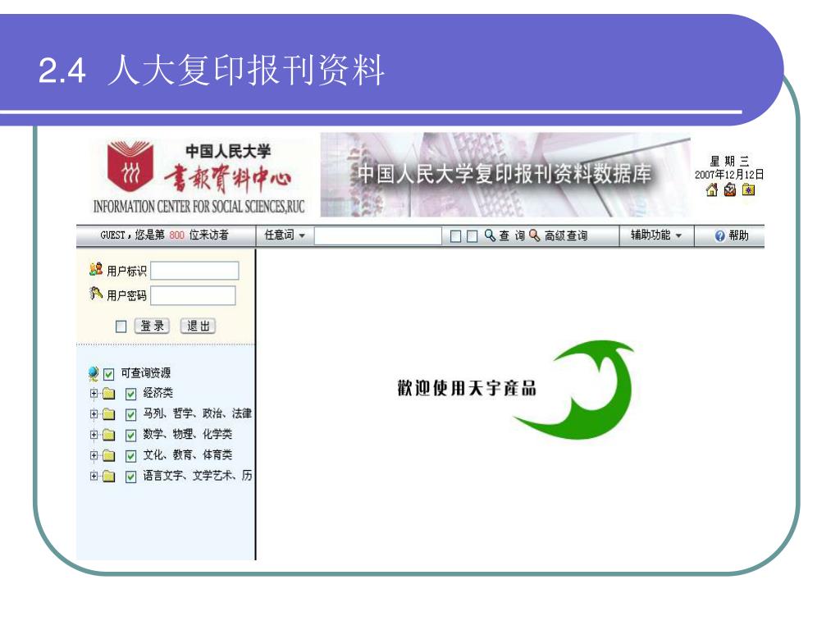
Task: Click the mail envelope icon under the date
Action: tap(729, 189)
